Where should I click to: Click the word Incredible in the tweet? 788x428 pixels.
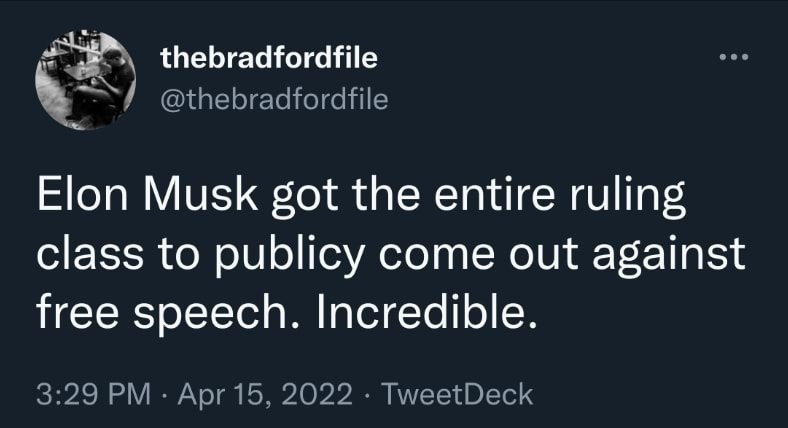(422, 311)
